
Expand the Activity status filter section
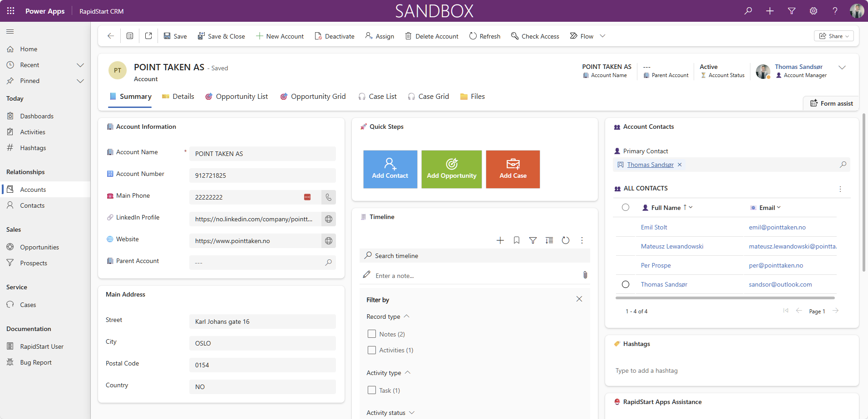point(412,412)
